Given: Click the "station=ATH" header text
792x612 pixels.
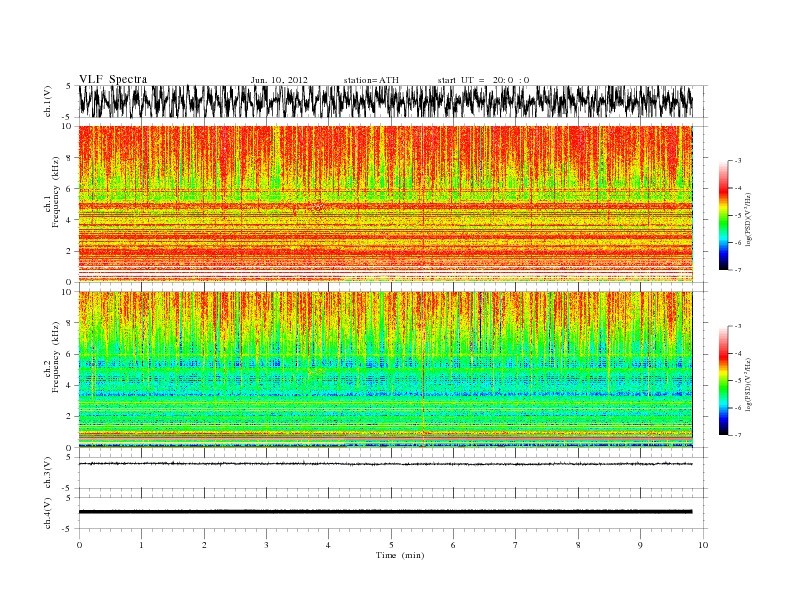Looking at the screenshot, I should click(371, 80).
